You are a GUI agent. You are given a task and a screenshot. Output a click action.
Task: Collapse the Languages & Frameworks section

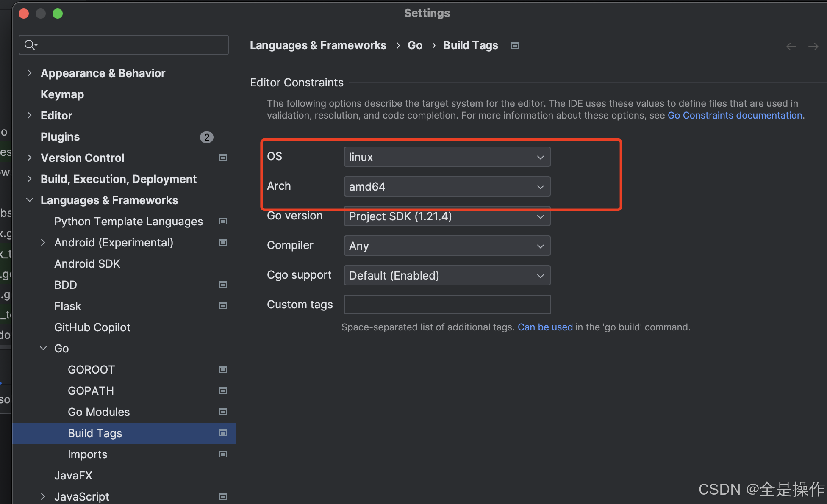click(29, 200)
